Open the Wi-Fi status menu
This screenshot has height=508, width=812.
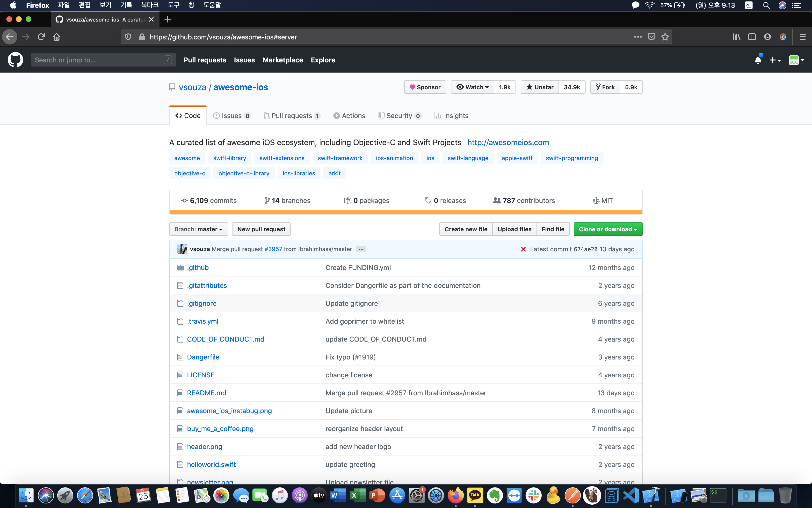(650, 5)
